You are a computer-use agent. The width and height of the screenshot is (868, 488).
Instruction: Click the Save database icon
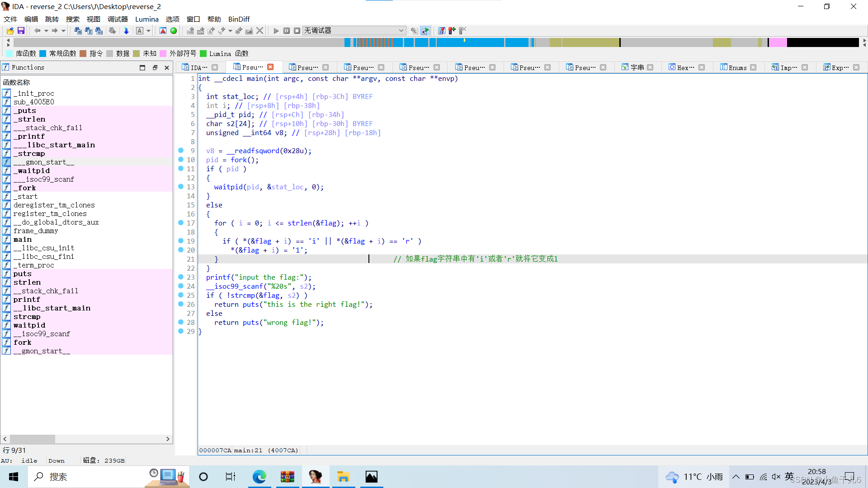21,31
